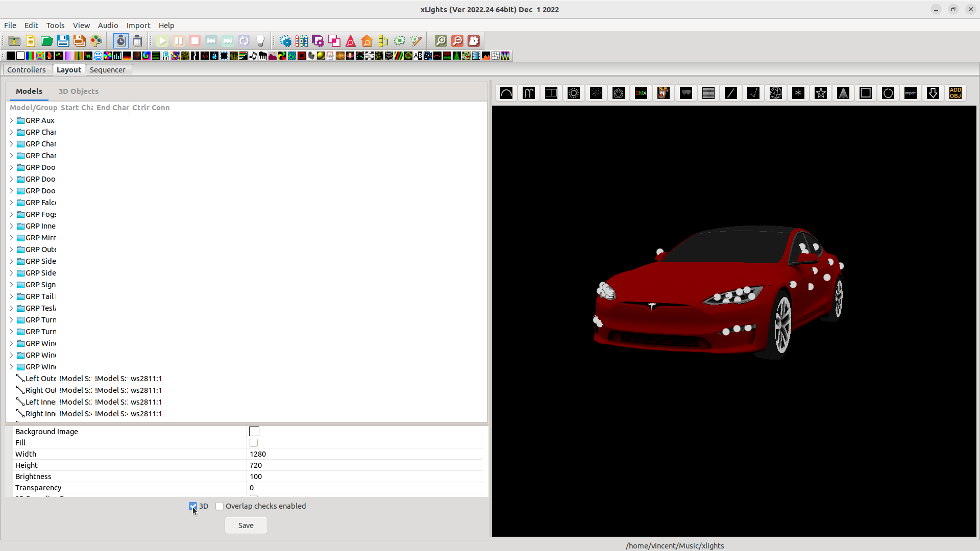
Task: Click the ADD OBJ button icon
Action: click(955, 93)
